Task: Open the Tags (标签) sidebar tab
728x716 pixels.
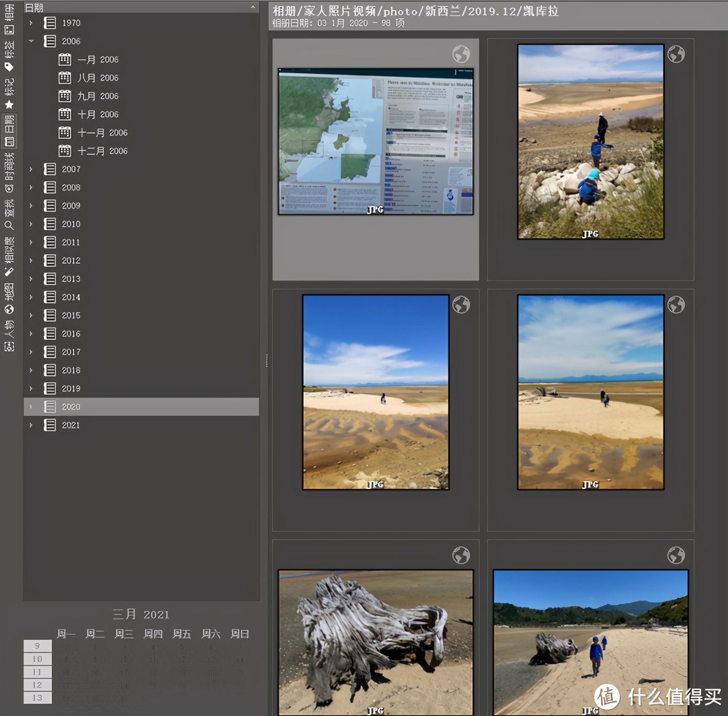Action: coord(9,56)
